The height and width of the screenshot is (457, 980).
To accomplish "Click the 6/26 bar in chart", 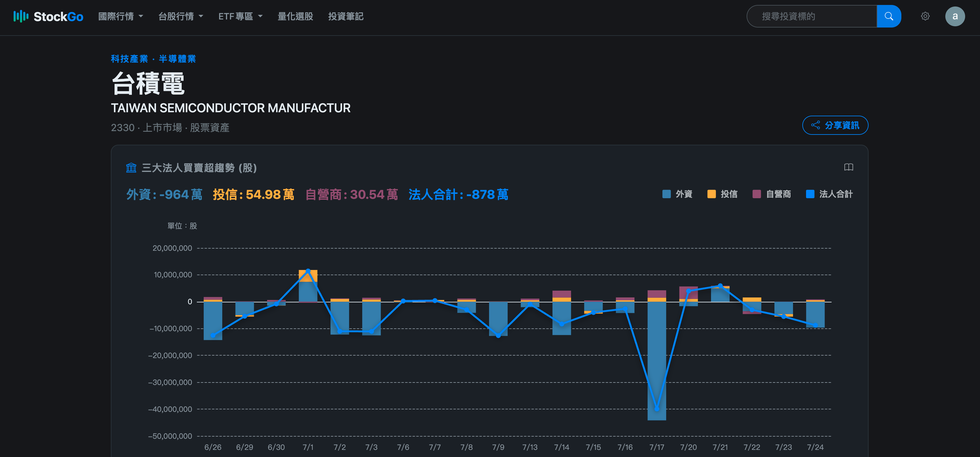I will [213, 321].
